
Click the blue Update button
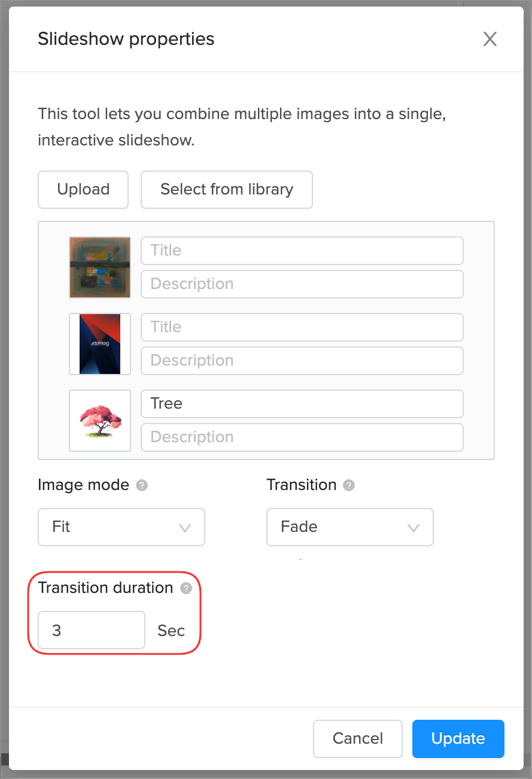[458, 738]
